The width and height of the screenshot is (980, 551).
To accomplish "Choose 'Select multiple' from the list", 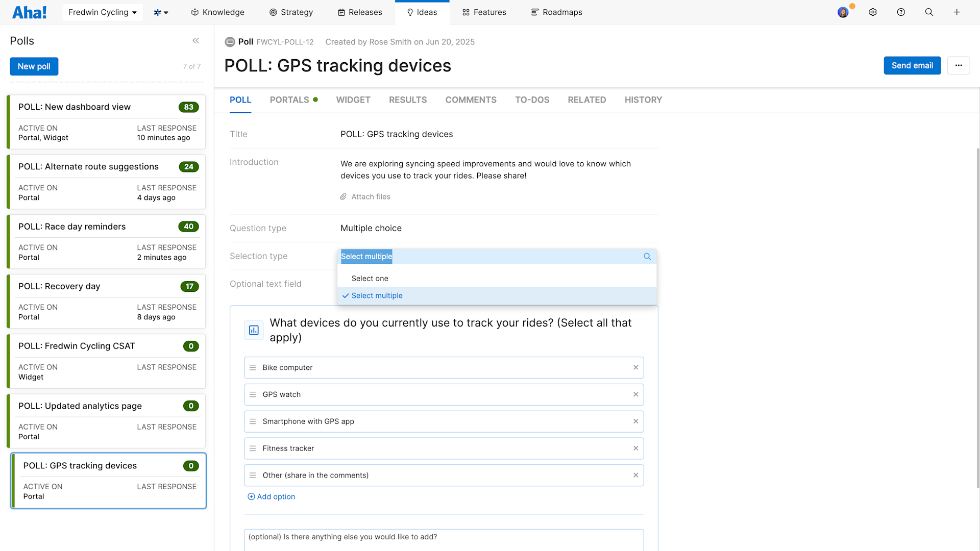I will click(x=377, y=295).
